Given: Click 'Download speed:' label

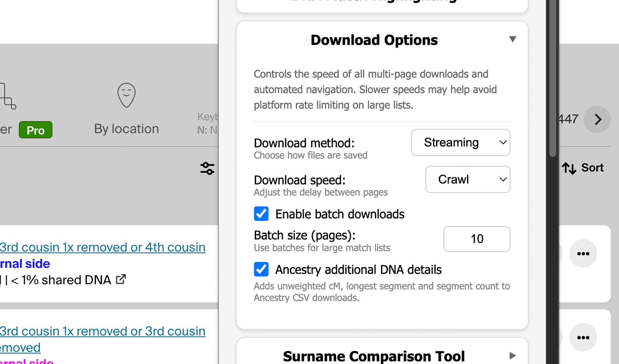Looking at the screenshot, I should pyautogui.click(x=300, y=180).
